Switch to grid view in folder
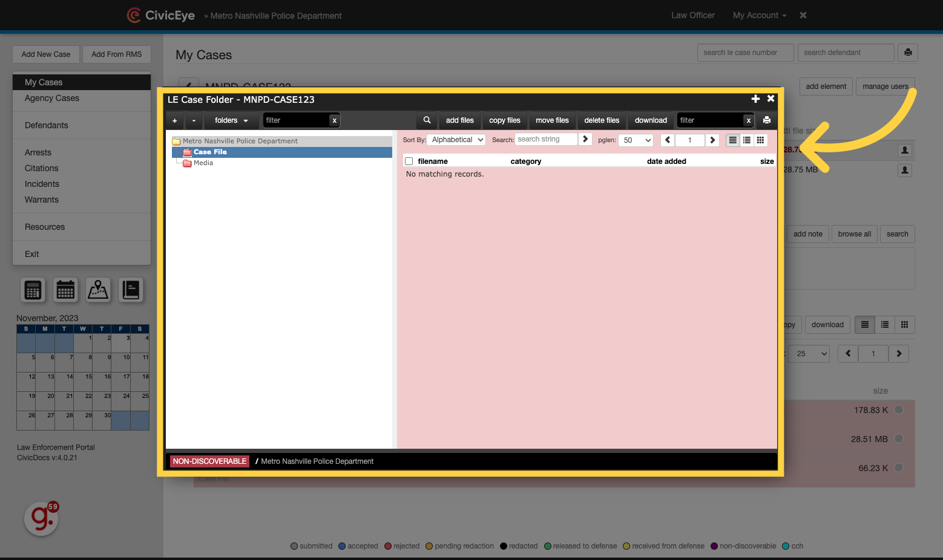 (x=761, y=140)
